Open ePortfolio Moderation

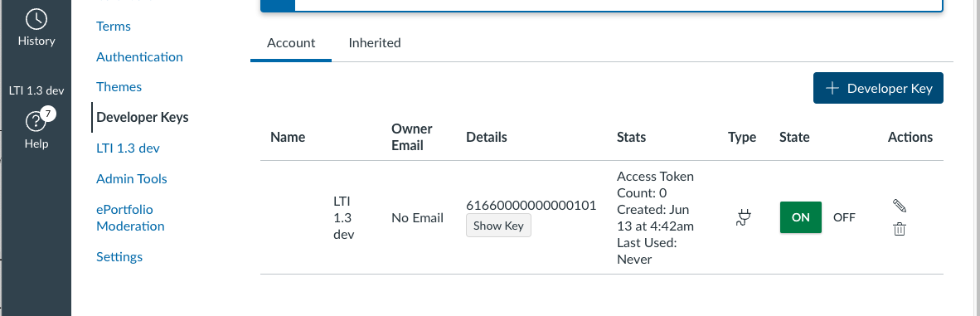pyautogui.click(x=130, y=218)
